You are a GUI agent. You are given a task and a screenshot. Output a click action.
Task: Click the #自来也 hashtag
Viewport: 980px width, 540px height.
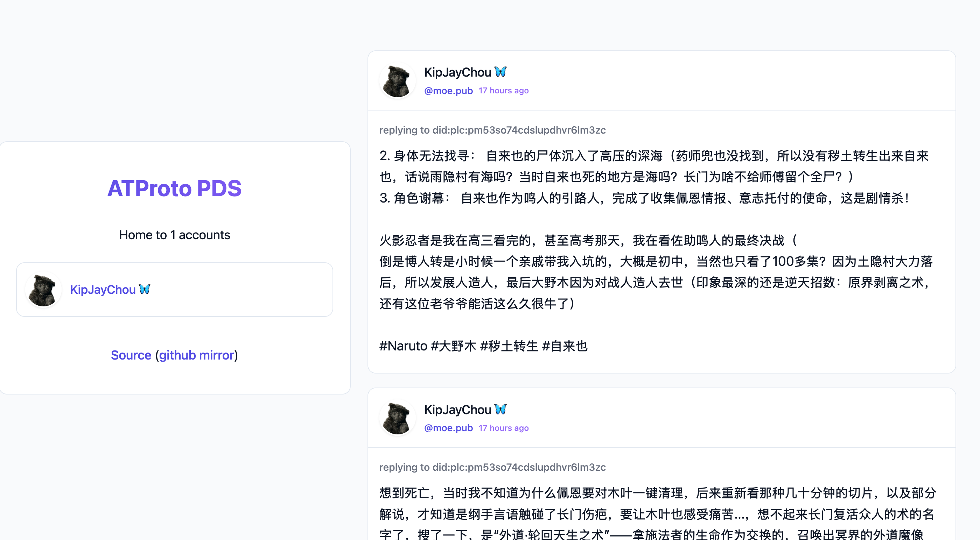tap(565, 346)
